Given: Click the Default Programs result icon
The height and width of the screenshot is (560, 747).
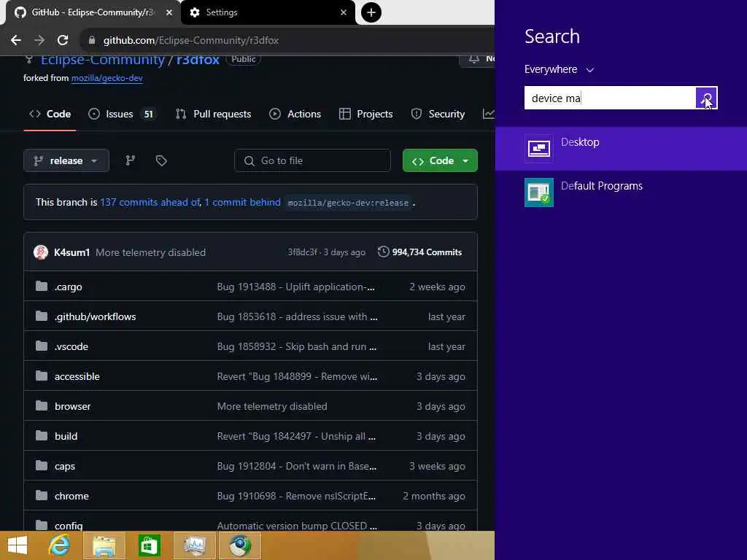Looking at the screenshot, I should tap(539, 192).
